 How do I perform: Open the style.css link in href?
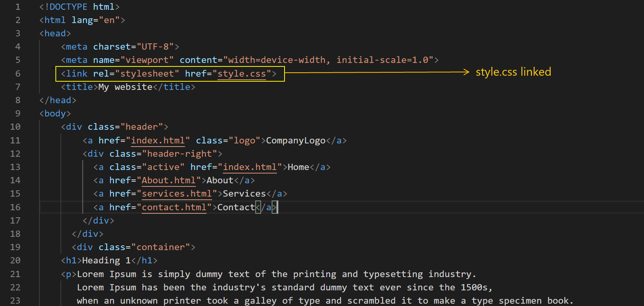(242, 73)
